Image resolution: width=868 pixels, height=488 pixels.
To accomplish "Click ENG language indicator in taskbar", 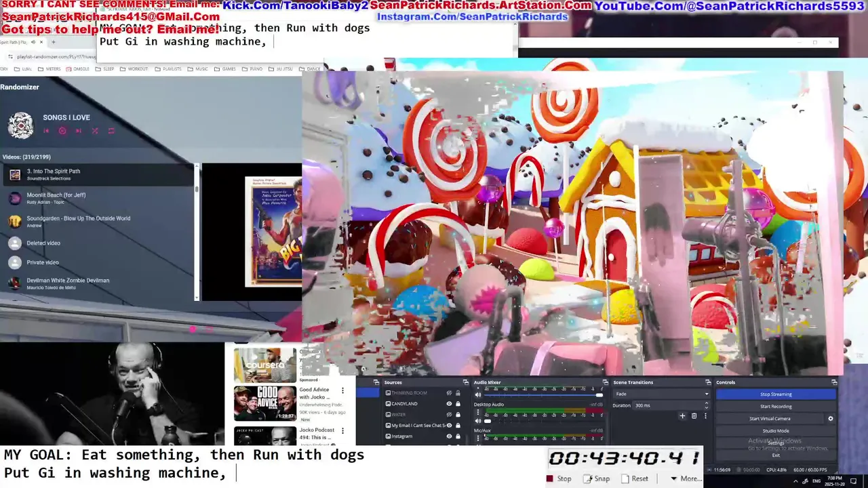I will (x=817, y=480).
